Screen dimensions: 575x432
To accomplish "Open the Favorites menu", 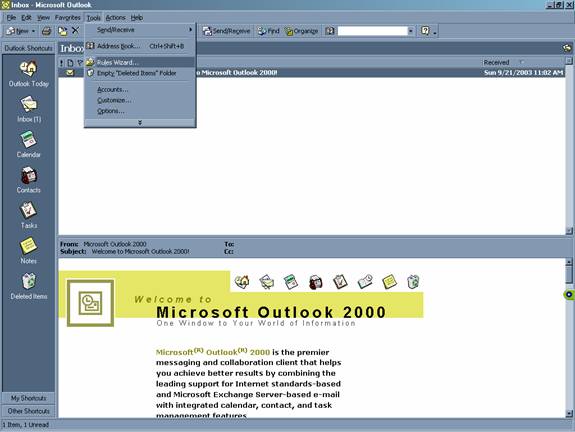I will coord(67,18).
